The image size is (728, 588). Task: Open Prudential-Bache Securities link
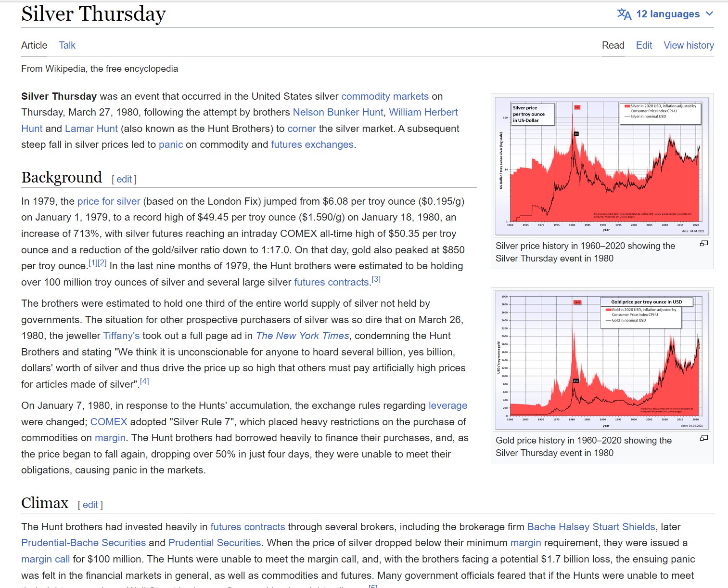pos(83,543)
